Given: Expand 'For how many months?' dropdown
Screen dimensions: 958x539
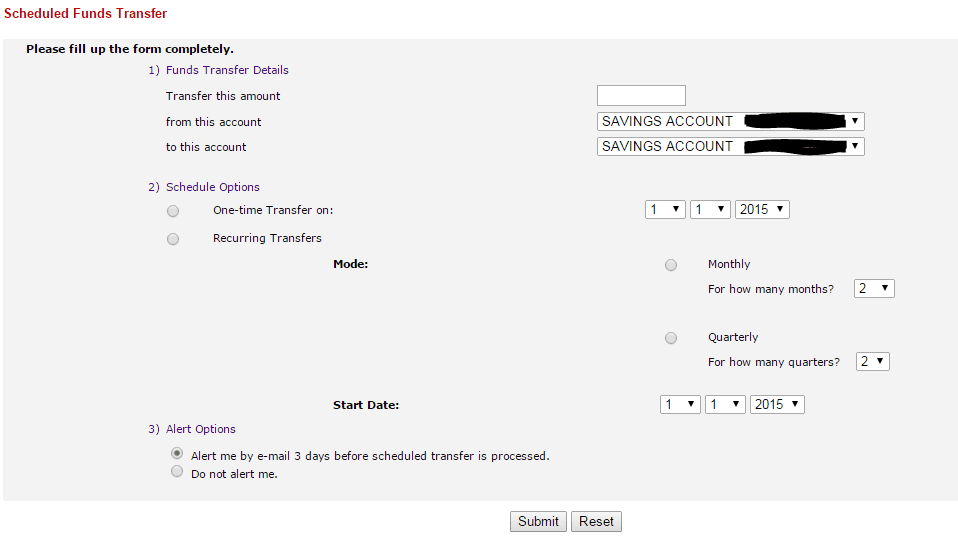Looking at the screenshot, I should [874, 289].
